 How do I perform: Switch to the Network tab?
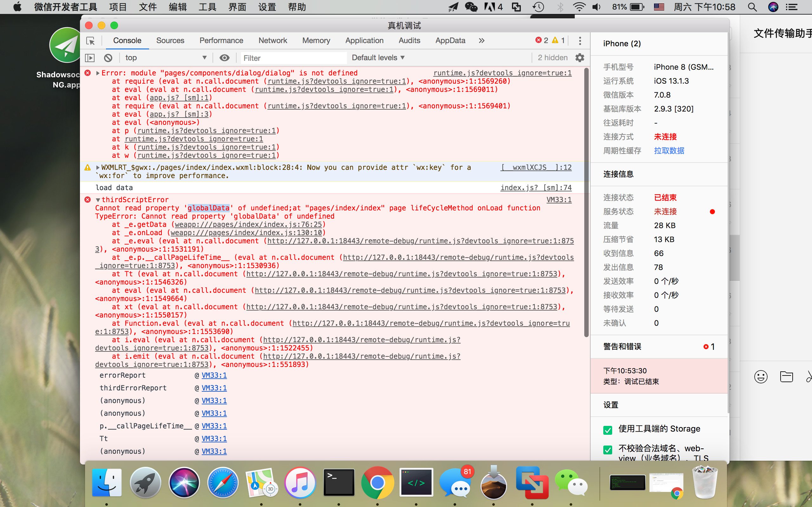click(272, 41)
